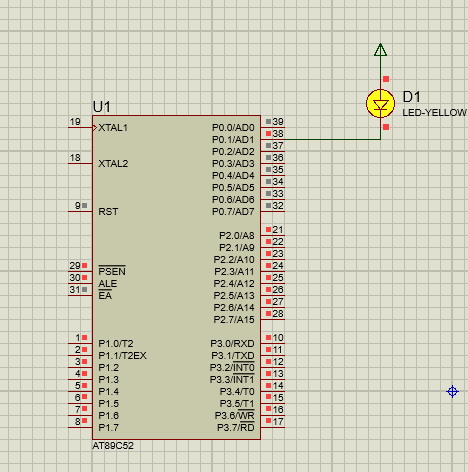The image size is (468, 472).
Task: Click the P1.0/T2 pin label
Action: pyautogui.click(x=116, y=344)
